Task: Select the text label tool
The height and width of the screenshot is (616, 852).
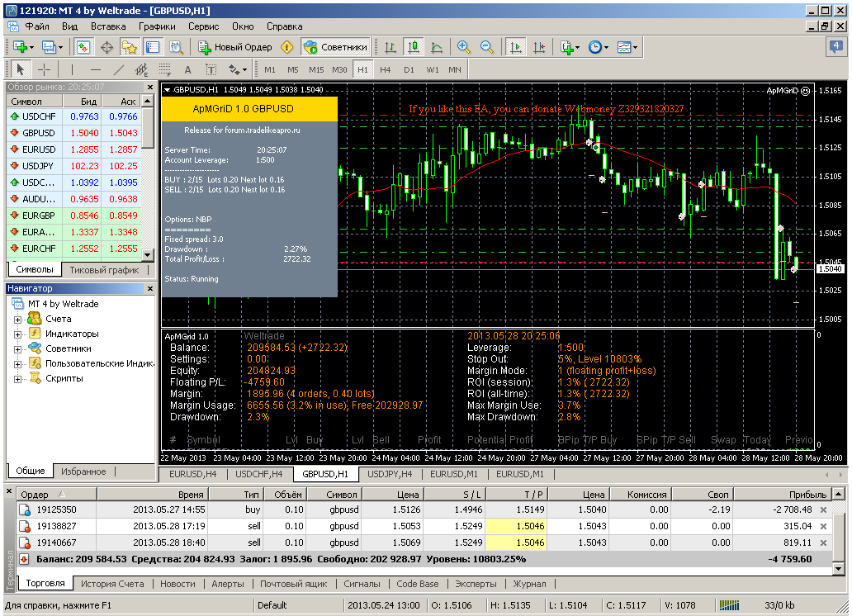Action: pos(211,69)
